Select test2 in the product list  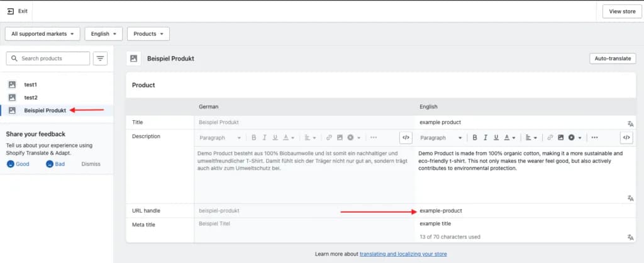(x=31, y=98)
